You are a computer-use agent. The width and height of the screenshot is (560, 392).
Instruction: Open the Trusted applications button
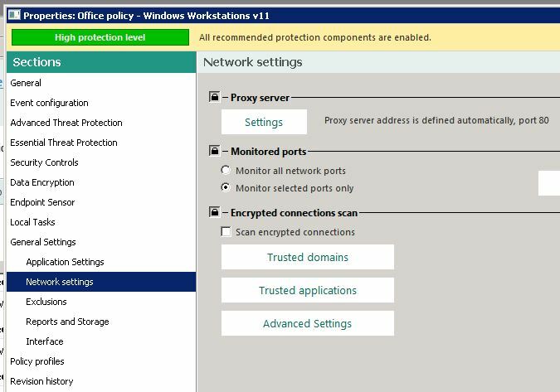click(x=308, y=290)
